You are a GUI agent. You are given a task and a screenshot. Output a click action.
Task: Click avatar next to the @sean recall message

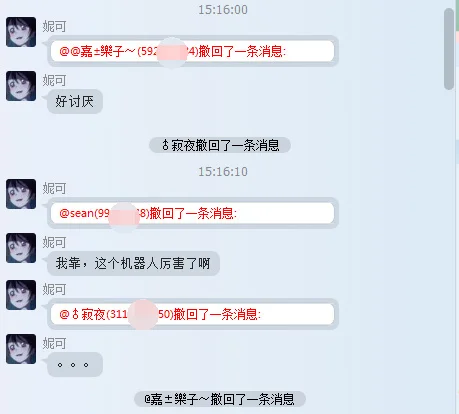[x=21, y=194]
